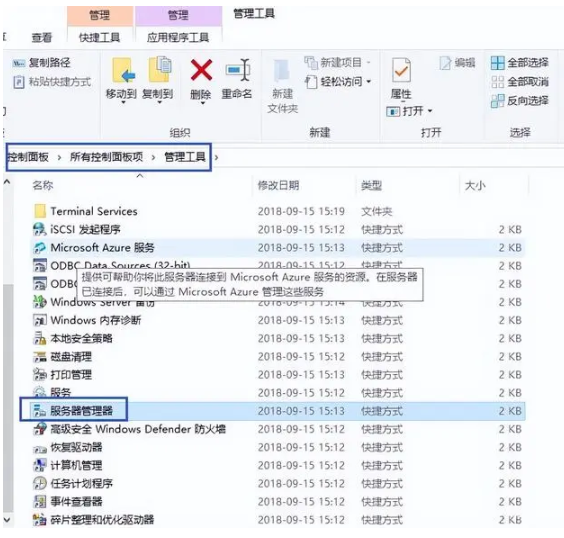
Task: Switch to the 应用程序工具 tab
Action: [x=178, y=37]
